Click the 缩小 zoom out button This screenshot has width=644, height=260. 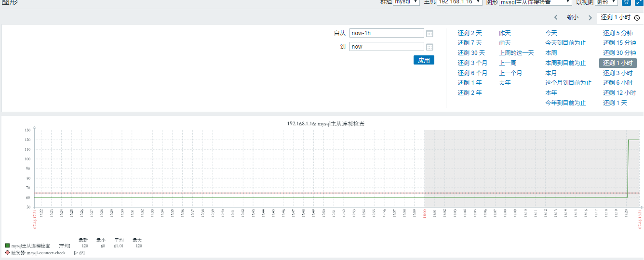coord(573,17)
